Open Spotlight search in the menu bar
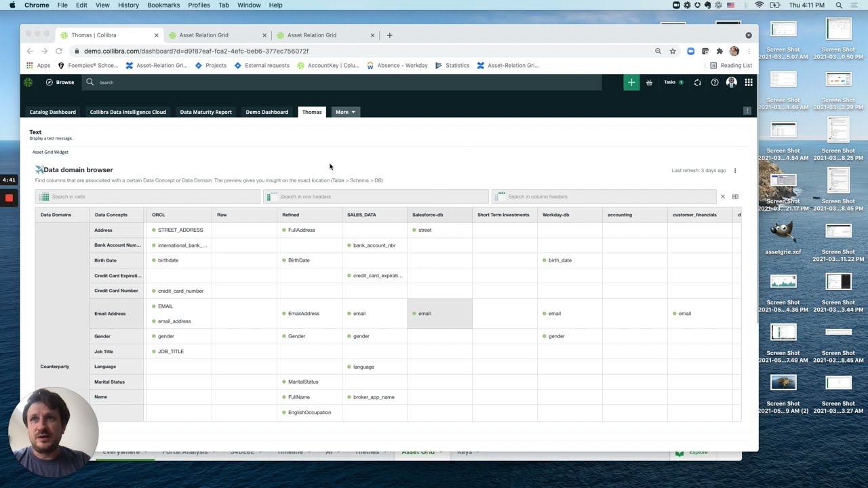Viewport: 868px width, 488px height. coord(839,5)
